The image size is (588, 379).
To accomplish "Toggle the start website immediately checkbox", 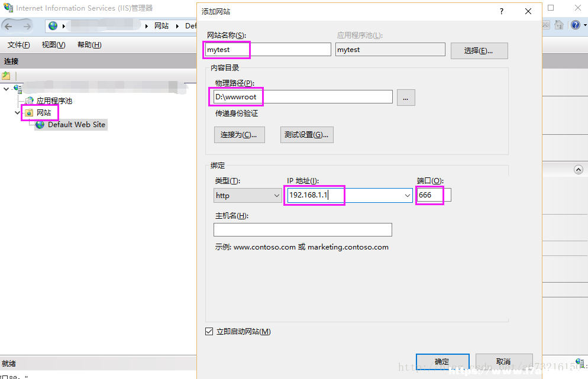I will pos(209,331).
